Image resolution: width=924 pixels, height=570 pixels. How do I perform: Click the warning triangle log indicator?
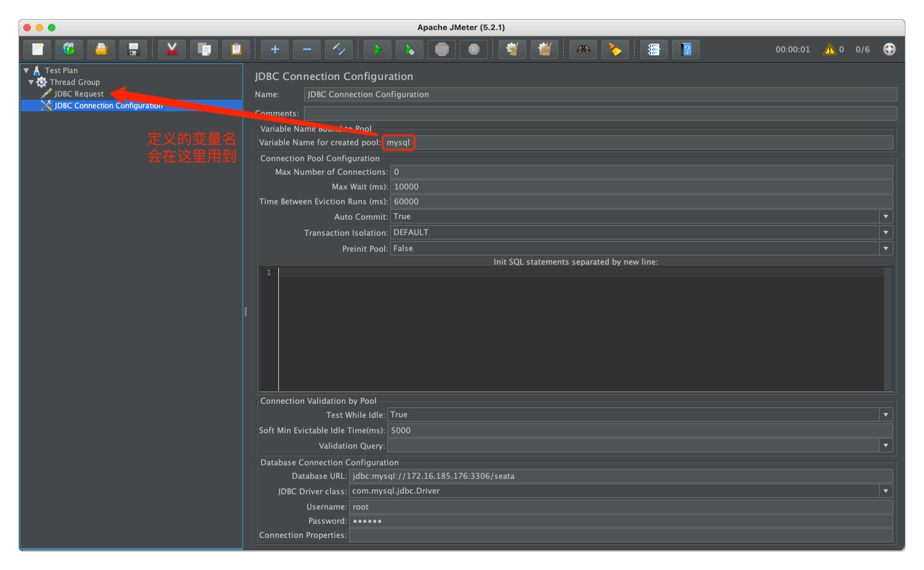[830, 49]
